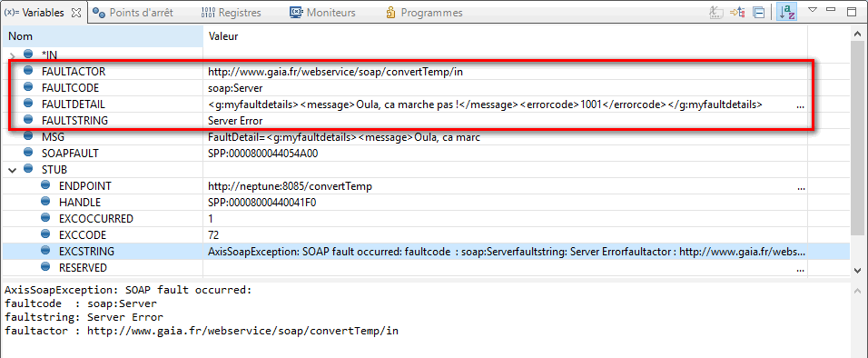The height and width of the screenshot is (358, 868).
Task: Open the Registres tab
Action: pyautogui.click(x=232, y=12)
